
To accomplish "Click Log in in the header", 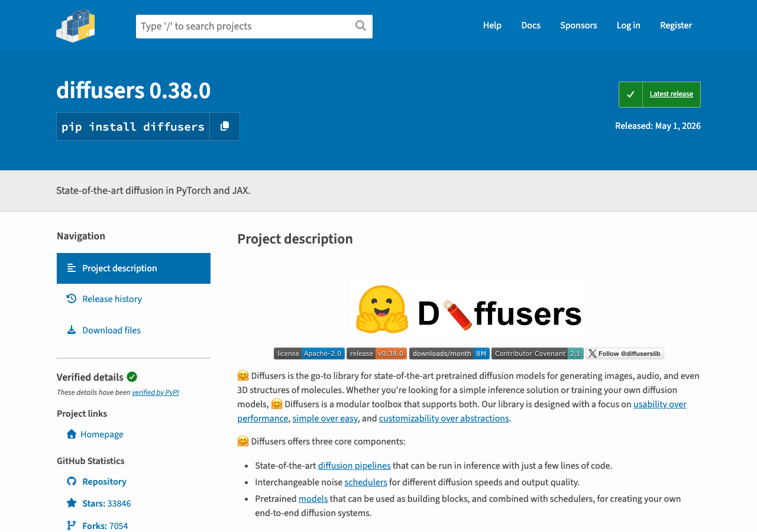I will (x=628, y=25).
